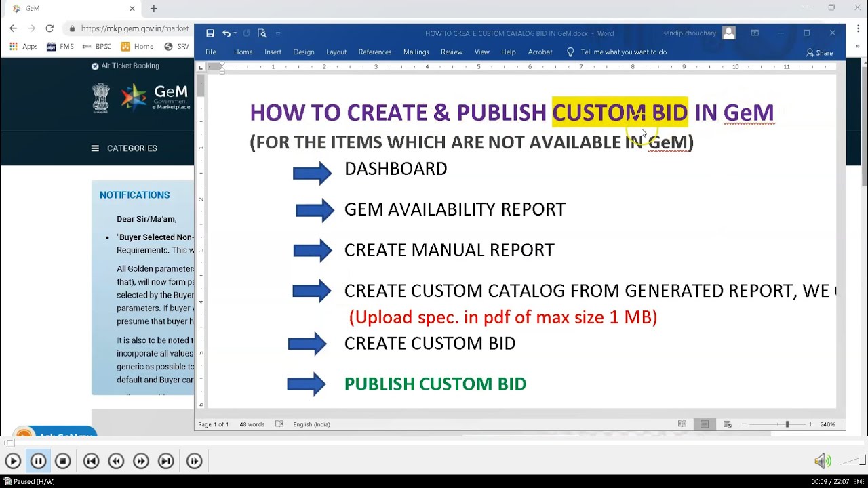Open the Acrobat ribbon tab
Viewport: 868px width, 488px height.
click(540, 52)
